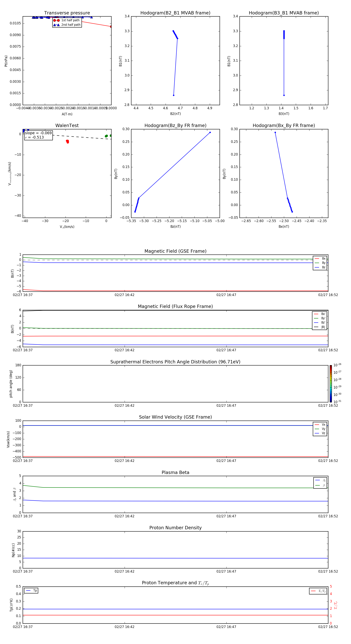Image resolution: width=351 pixels, height=644 pixels.
Task: Select the '2nd half path' legend entry
Action: (67, 25)
